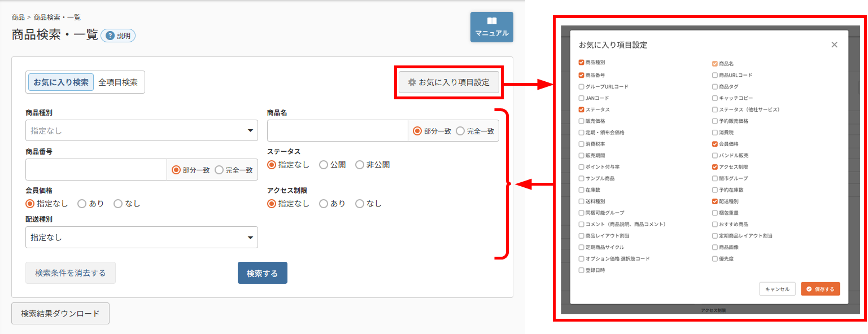Uncheck 商品番号 checkbox in dialog
This screenshot has width=868, height=334.
(x=582, y=74)
